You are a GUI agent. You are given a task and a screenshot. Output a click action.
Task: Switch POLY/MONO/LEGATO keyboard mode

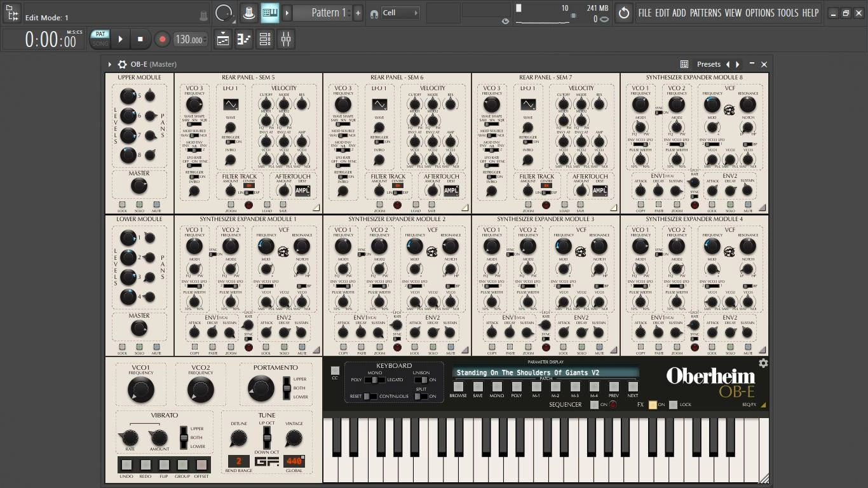click(374, 380)
